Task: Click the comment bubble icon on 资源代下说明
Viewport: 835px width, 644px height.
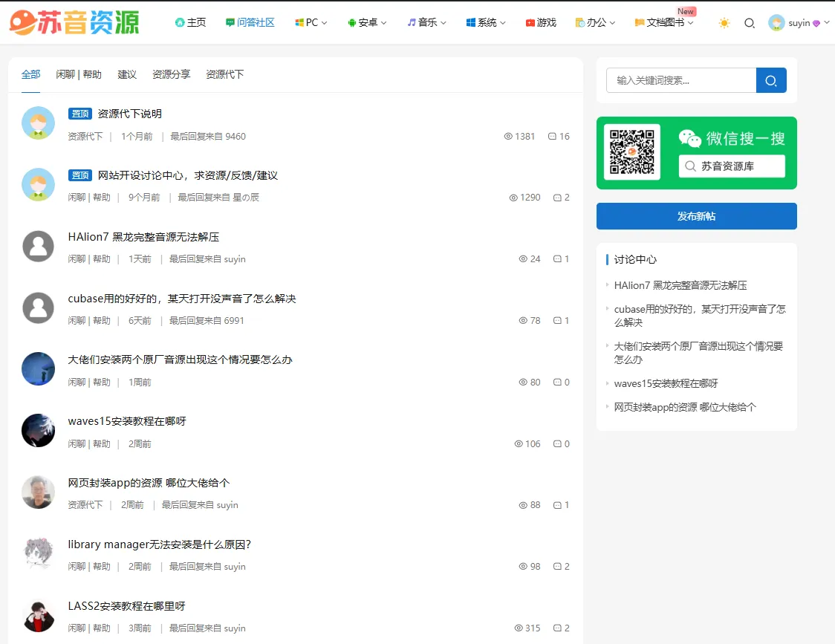Action: pyautogui.click(x=553, y=136)
